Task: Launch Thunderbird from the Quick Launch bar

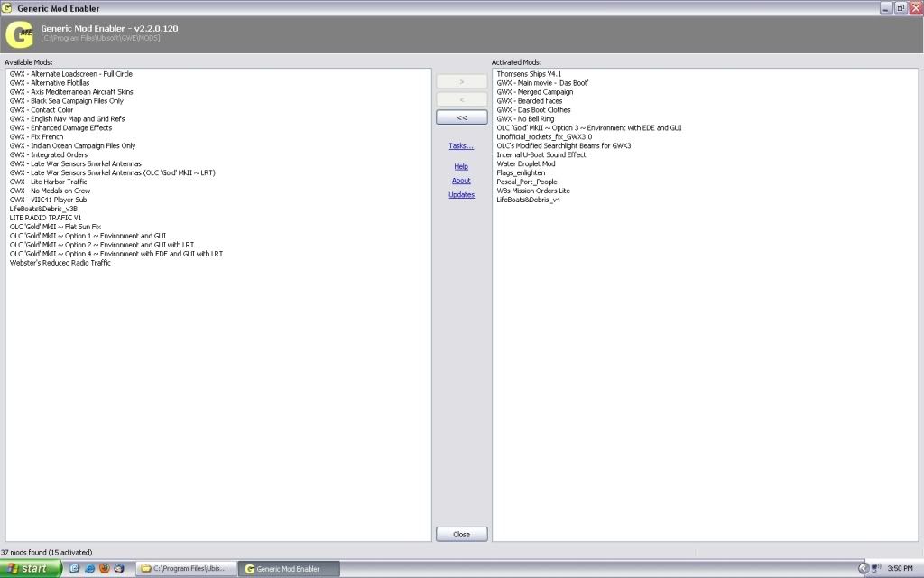Action: 119,569
